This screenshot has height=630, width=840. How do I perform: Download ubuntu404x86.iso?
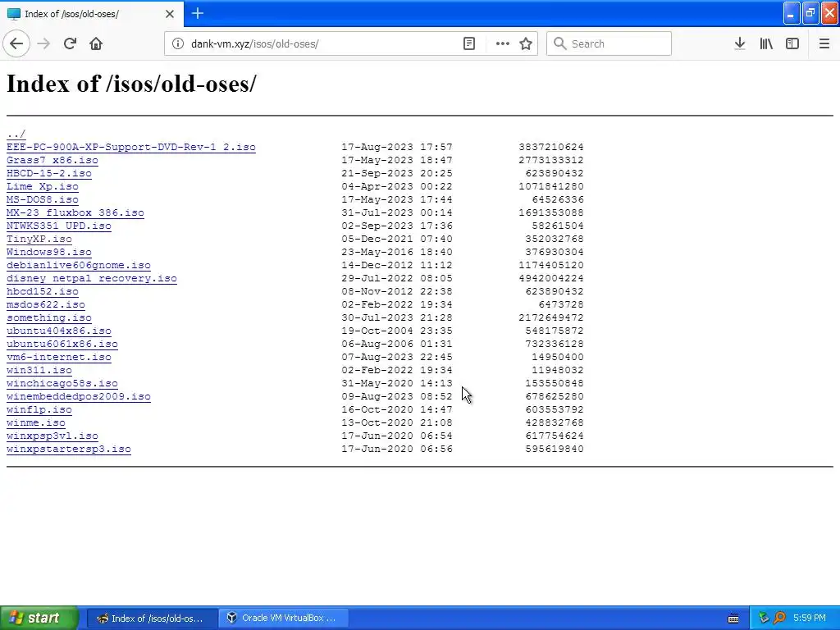click(59, 331)
